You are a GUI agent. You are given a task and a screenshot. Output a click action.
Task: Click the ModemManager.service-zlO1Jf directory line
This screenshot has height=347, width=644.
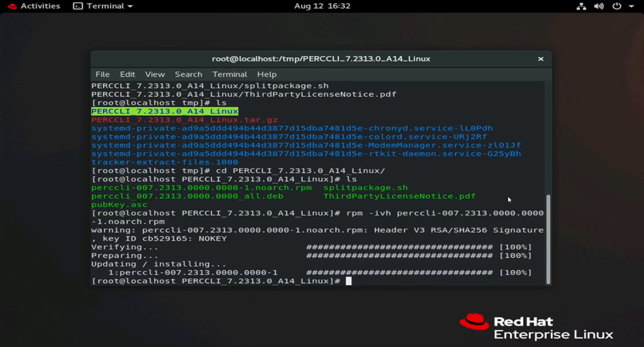(x=306, y=145)
